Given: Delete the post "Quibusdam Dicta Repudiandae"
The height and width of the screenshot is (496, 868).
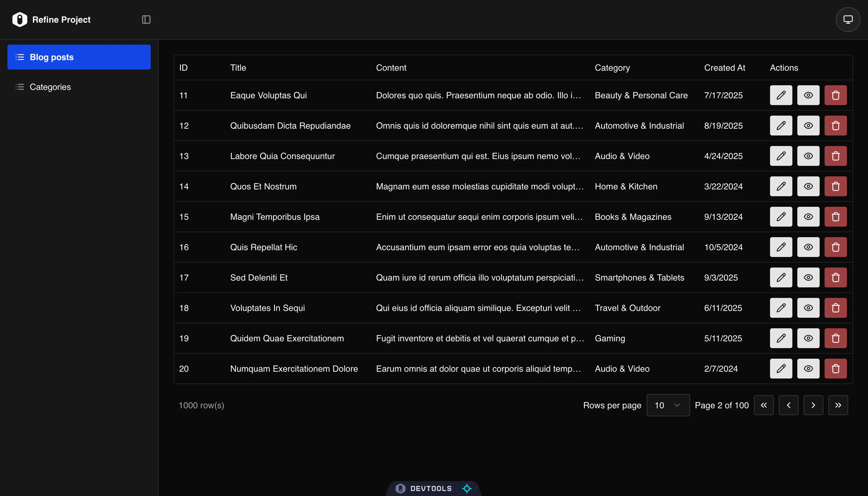Looking at the screenshot, I should (835, 125).
